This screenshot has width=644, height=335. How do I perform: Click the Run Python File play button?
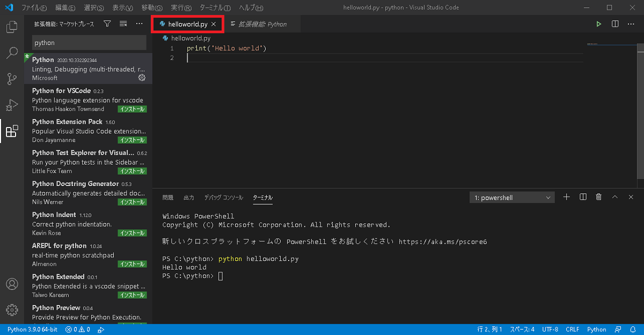point(599,24)
